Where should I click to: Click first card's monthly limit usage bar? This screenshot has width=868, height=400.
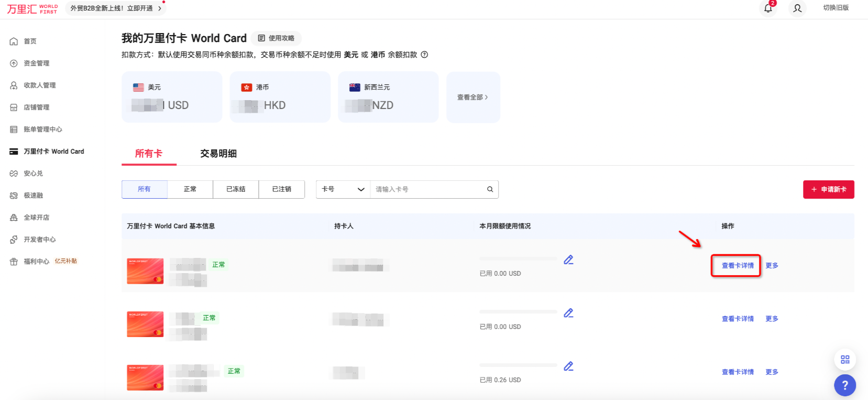tap(518, 259)
